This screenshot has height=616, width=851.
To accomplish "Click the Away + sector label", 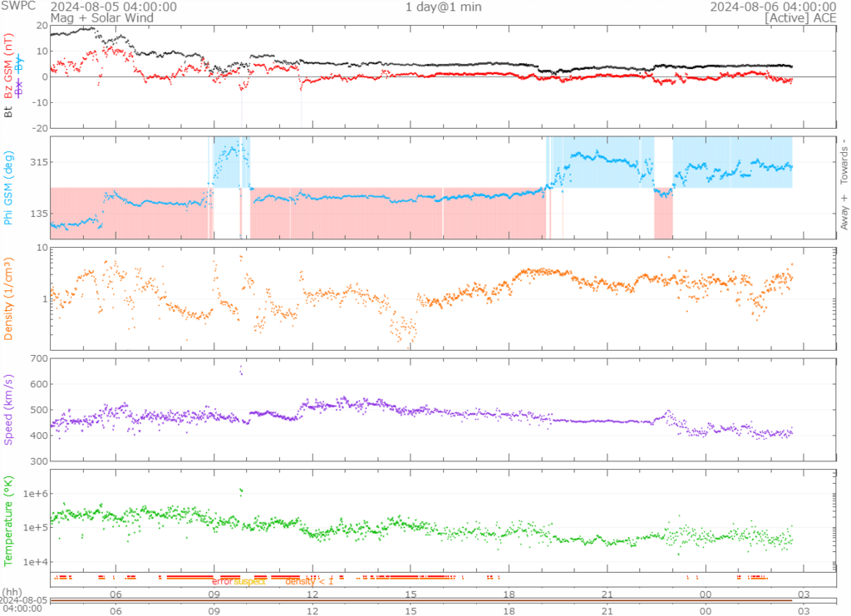I will pos(844,212).
